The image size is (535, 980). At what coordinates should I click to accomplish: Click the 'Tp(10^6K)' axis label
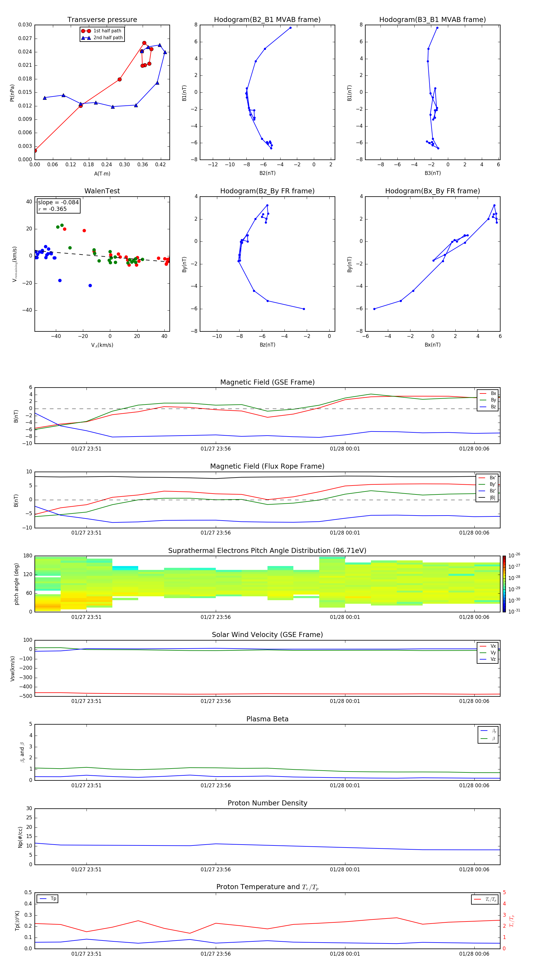17,921
